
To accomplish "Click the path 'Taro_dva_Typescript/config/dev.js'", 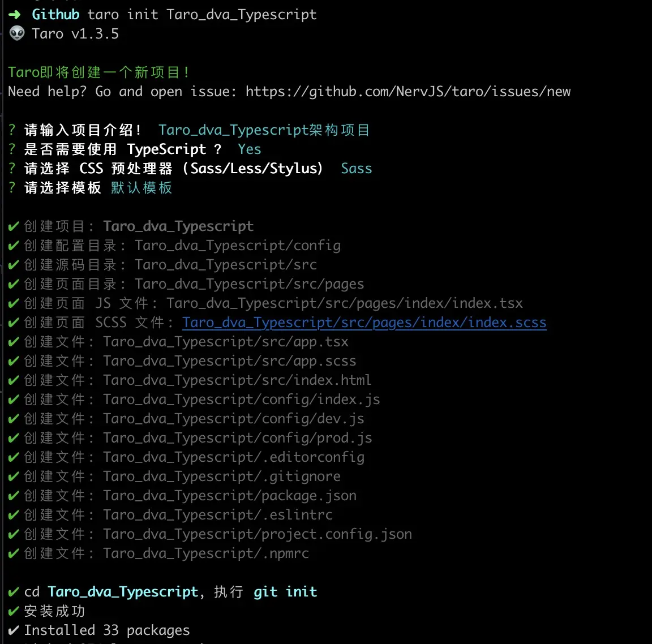I will pos(234,419).
